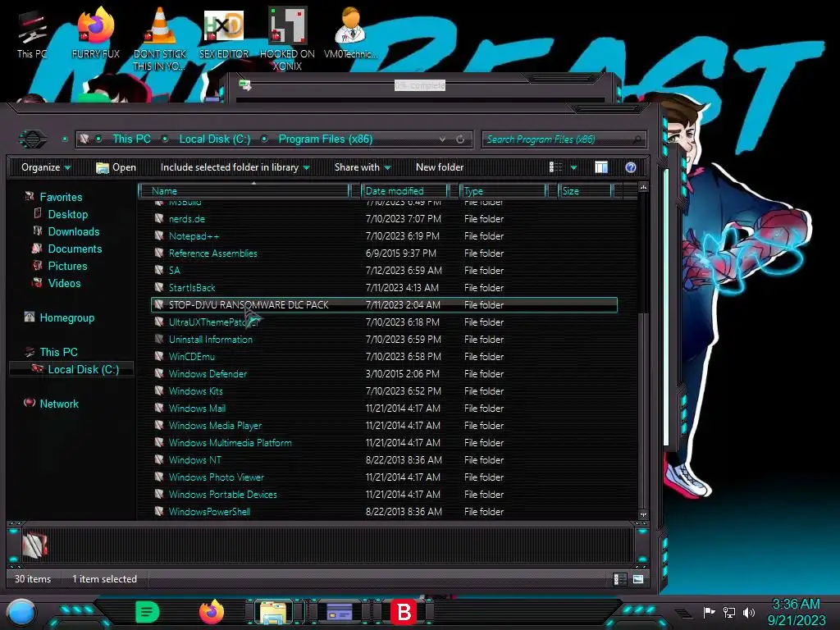The height and width of the screenshot is (630, 840).
Task: Navigate to This PC breadcrumb
Action: 131,139
